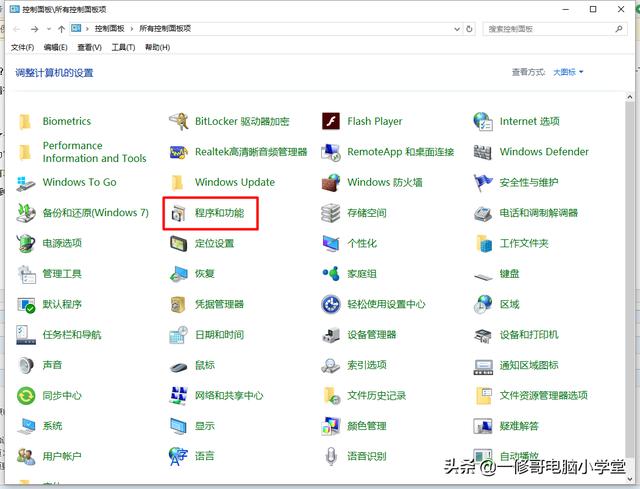Open the 帮助(H) menu

point(158,47)
